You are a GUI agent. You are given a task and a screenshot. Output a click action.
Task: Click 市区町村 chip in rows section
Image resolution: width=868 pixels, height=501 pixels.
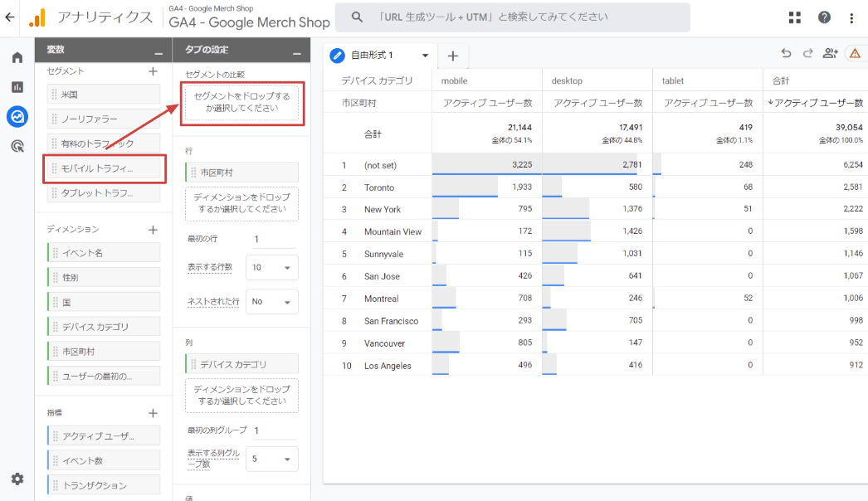242,173
